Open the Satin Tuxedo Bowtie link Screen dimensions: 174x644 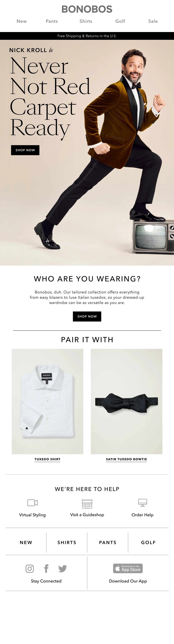click(x=126, y=459)
